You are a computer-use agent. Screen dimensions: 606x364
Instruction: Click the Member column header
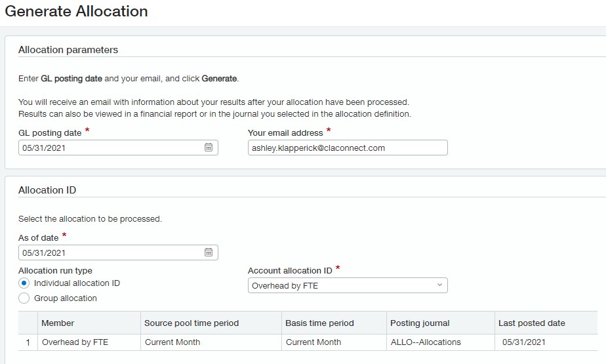point(58,323)
